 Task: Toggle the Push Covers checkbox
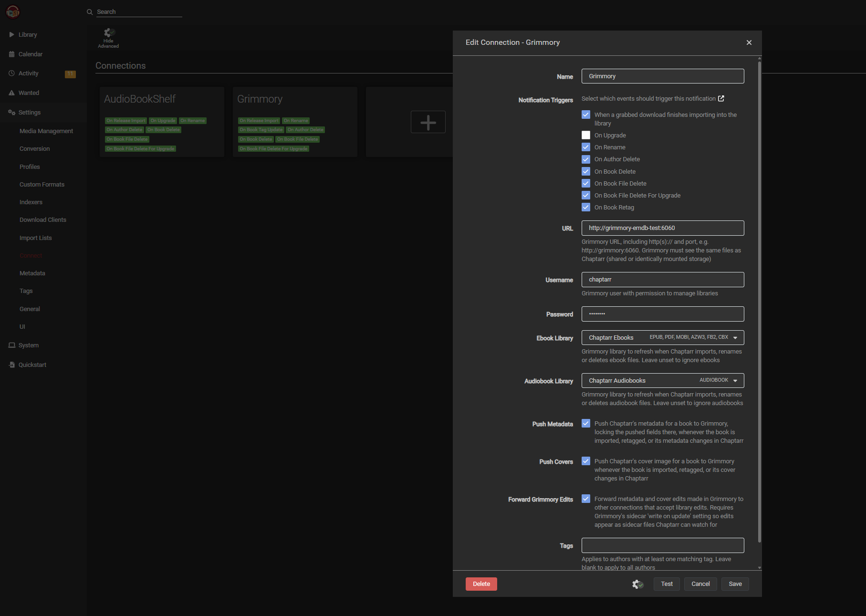point(586,461)
